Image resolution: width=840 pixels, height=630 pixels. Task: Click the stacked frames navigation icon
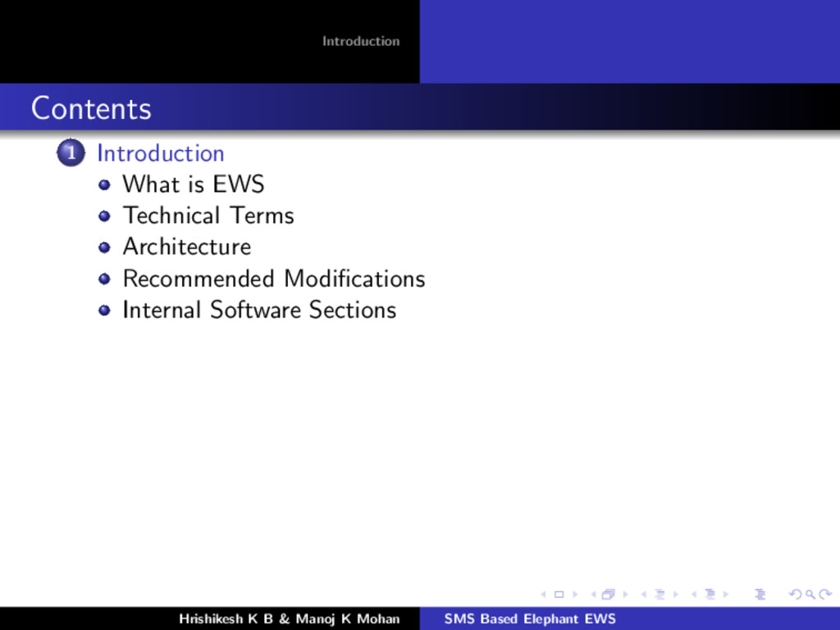(x=609, y=594)
